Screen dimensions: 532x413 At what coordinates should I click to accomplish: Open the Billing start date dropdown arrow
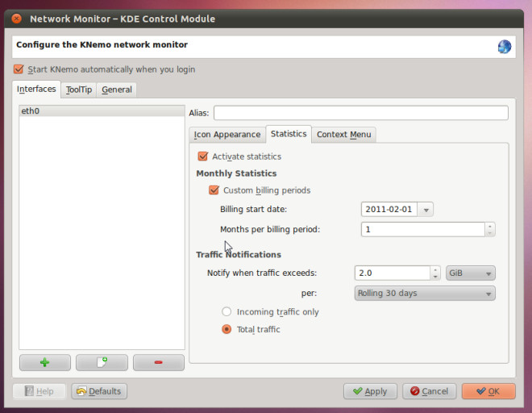(426, 210)
